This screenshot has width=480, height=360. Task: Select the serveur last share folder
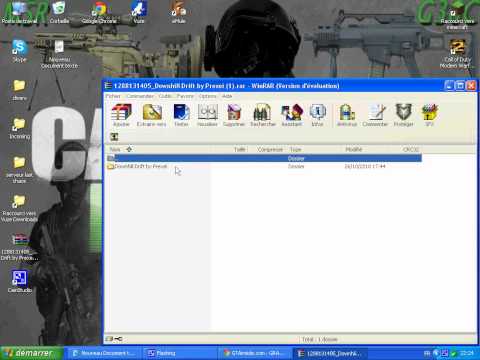(x=19, y=170)
